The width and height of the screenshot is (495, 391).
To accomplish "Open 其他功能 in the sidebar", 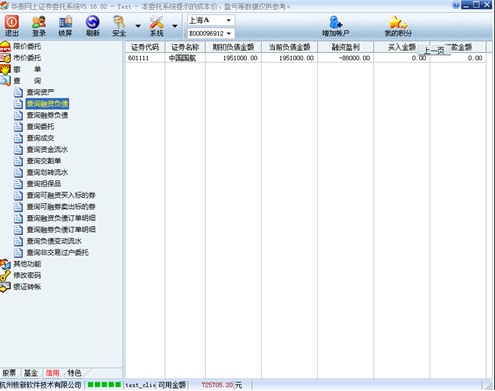I will point(27,264).
